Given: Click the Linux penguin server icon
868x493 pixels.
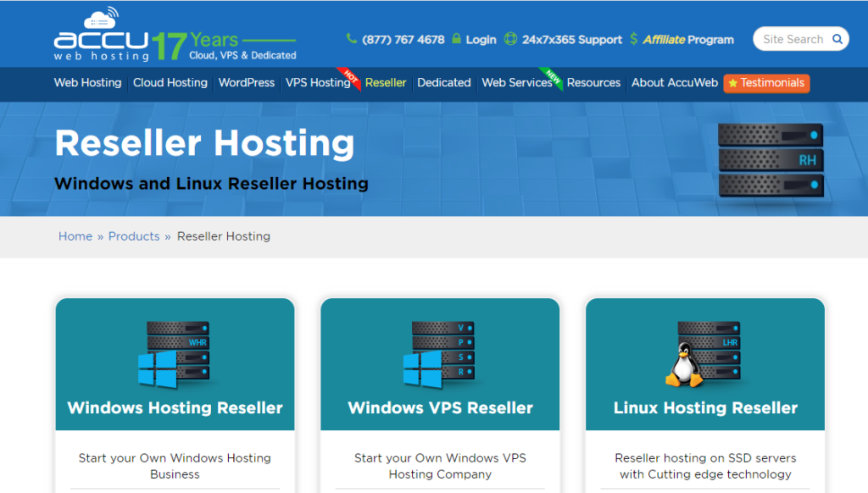Looking at the screenshot, I should [x=703, y=354].
